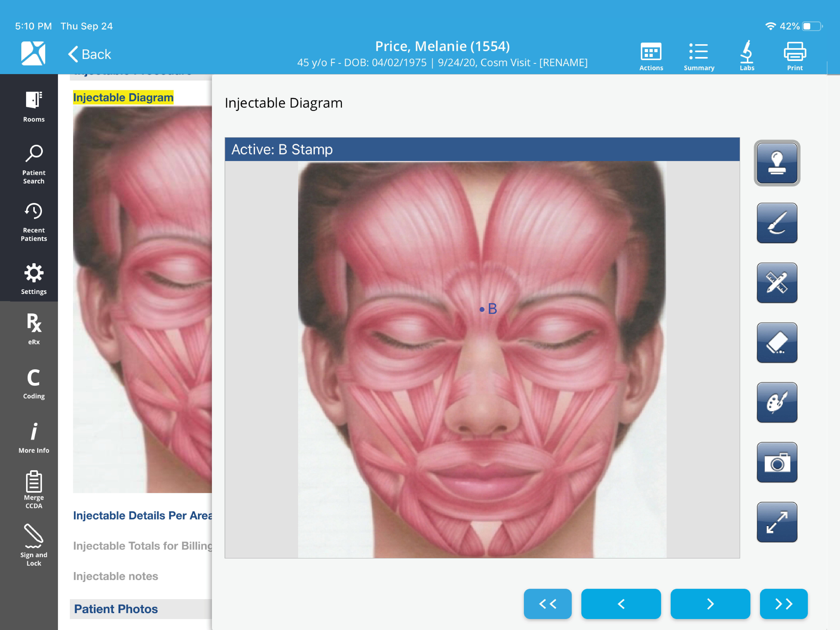Image resolution: width=840 pixels, height=630 pixels.
Task: Select the paintbrush drawing tool
Action: coord(777,223)
